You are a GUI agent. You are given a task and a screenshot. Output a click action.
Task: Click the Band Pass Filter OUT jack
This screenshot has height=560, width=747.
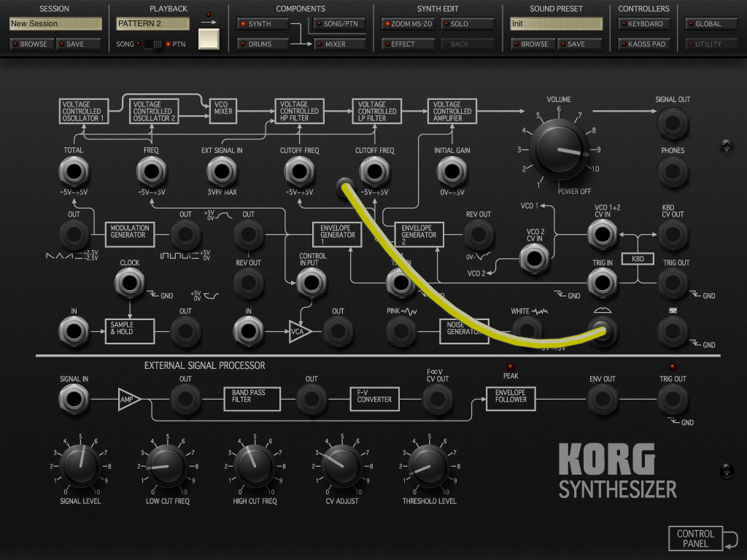[x=311, y=399]
